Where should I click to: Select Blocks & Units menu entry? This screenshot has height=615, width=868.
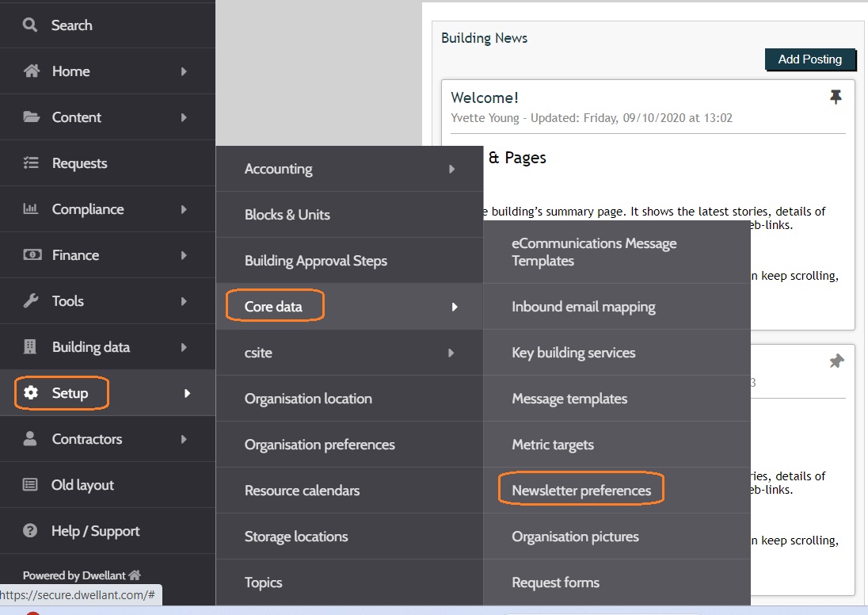[x=287, y=215]
